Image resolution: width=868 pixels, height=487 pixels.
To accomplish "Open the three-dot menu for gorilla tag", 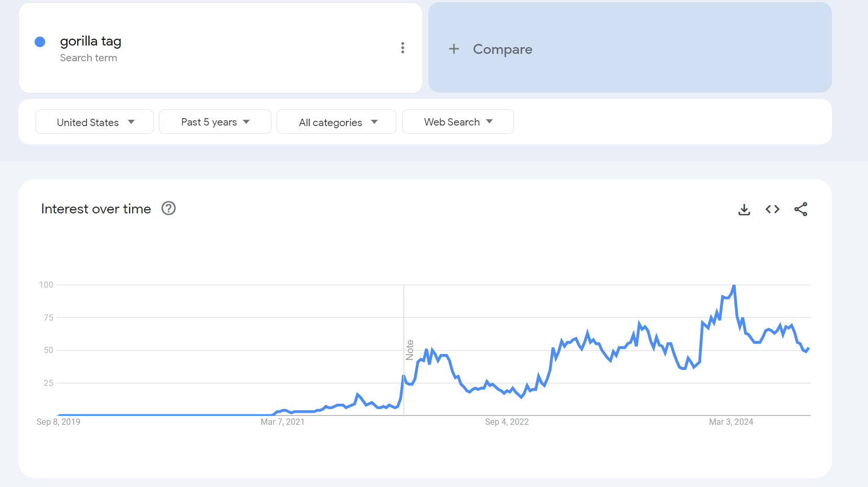I will [x=402, y=48].
